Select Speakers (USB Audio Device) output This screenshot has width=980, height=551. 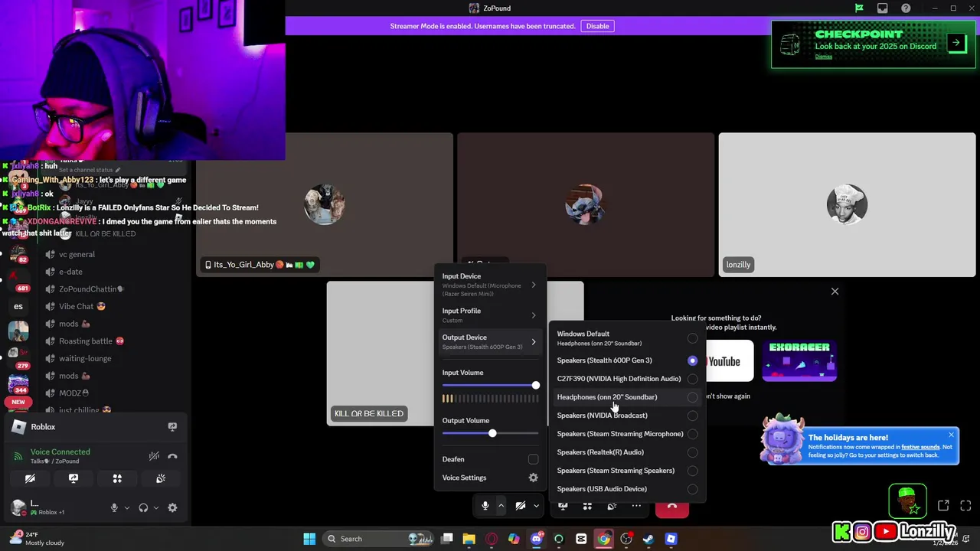click(627, 489)
